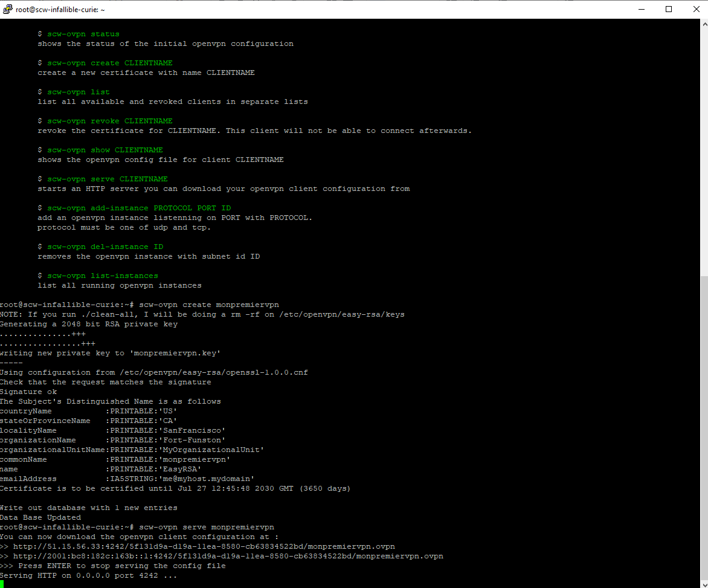
Task: Click 'create a new certificate with name CLIENTNAME'
Action: pos(146,73)
